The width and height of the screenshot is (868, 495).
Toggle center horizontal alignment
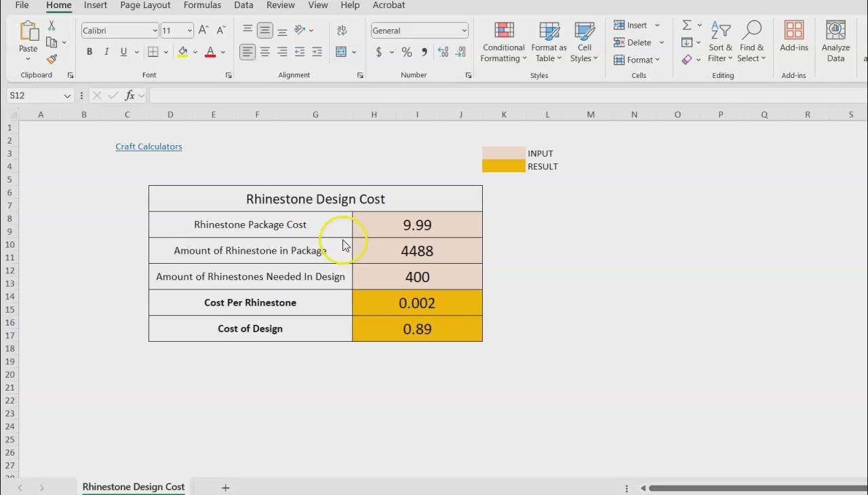coord(265,52)
